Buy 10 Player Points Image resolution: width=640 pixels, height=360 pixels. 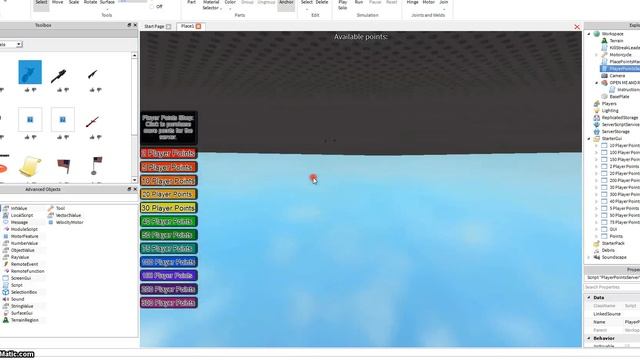169,181
